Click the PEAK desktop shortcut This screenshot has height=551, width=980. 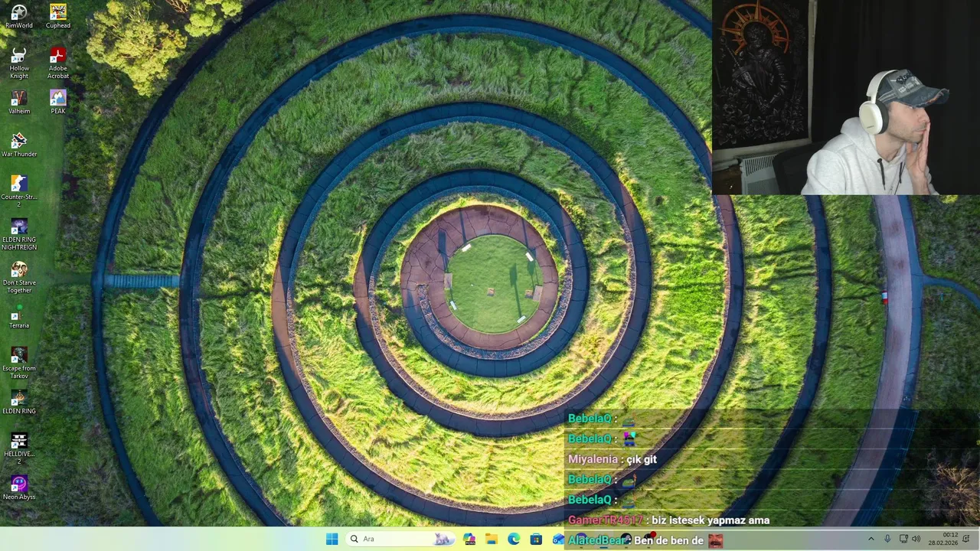(x=58, y=102)
